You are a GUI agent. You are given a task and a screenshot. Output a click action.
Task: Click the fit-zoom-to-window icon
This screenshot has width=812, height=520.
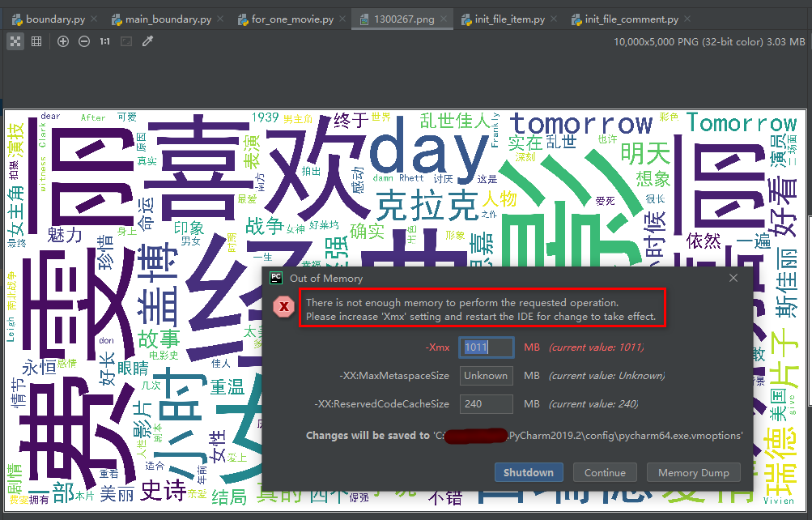tap(127, 41)
